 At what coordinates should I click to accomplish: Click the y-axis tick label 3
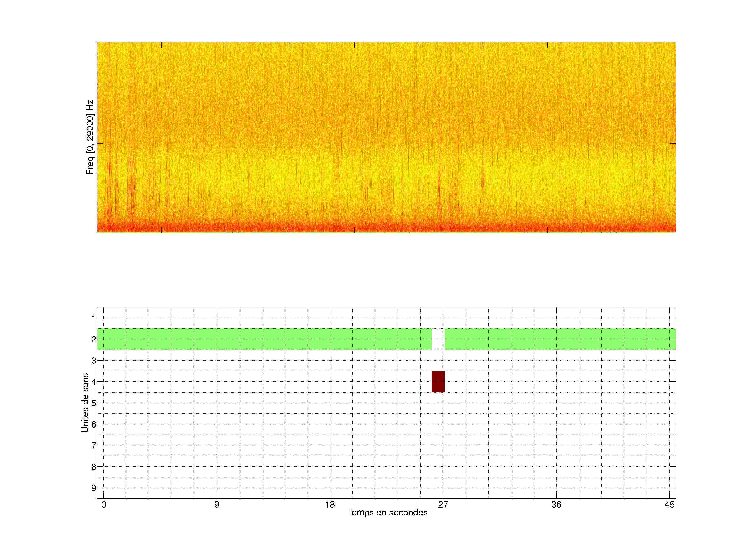point(94,361)
